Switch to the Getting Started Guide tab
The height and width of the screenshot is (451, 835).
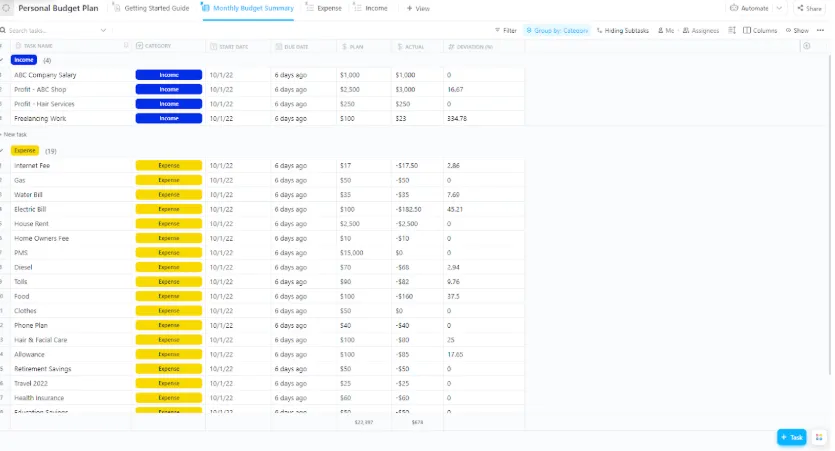point(151,8)
